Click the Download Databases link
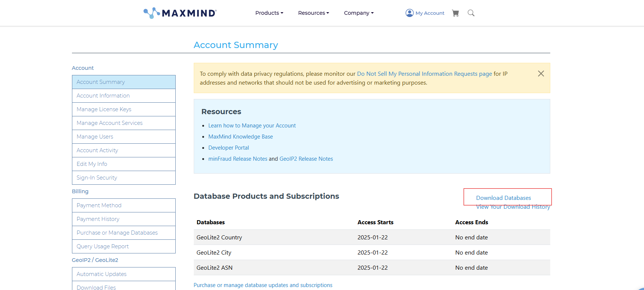644x290 pixels. (x=503, y=198)
